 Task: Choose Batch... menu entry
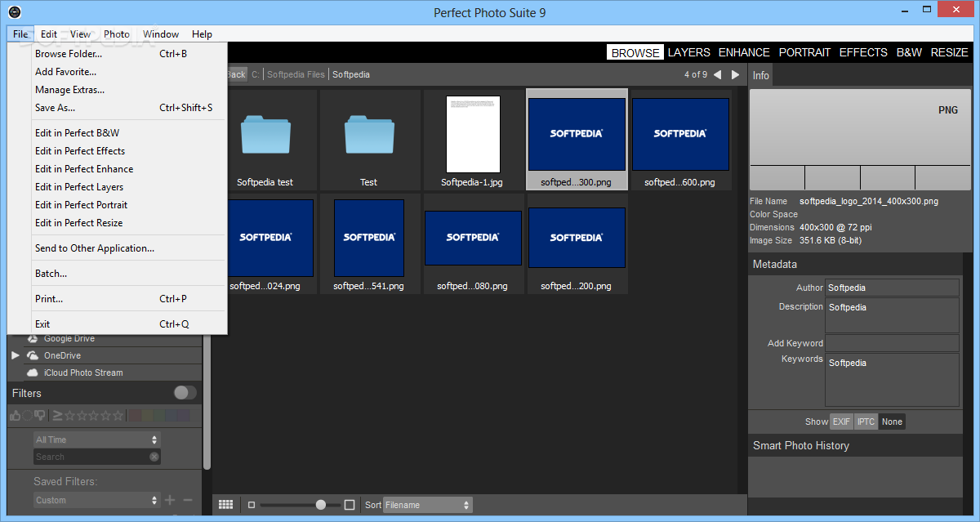(x=117, y=274)
